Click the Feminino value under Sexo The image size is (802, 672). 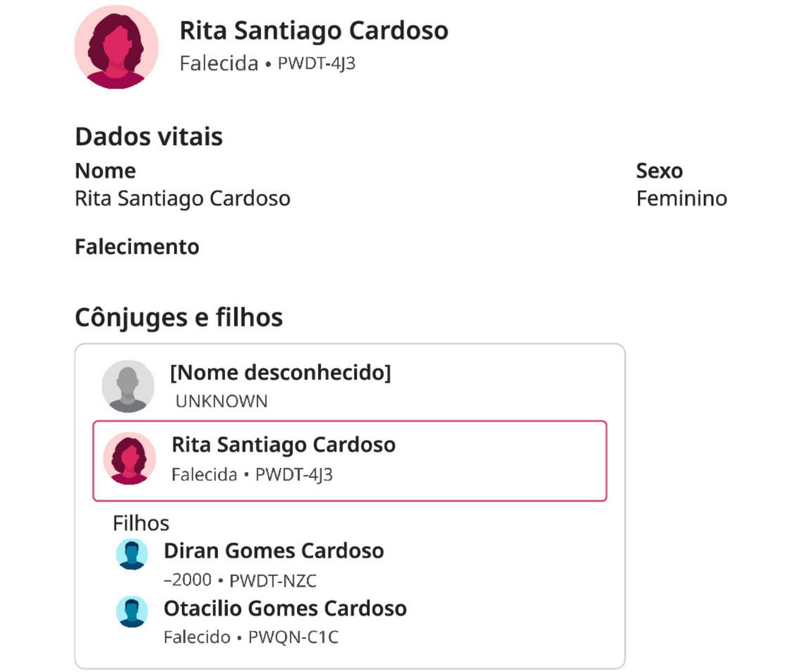point(681,198)
